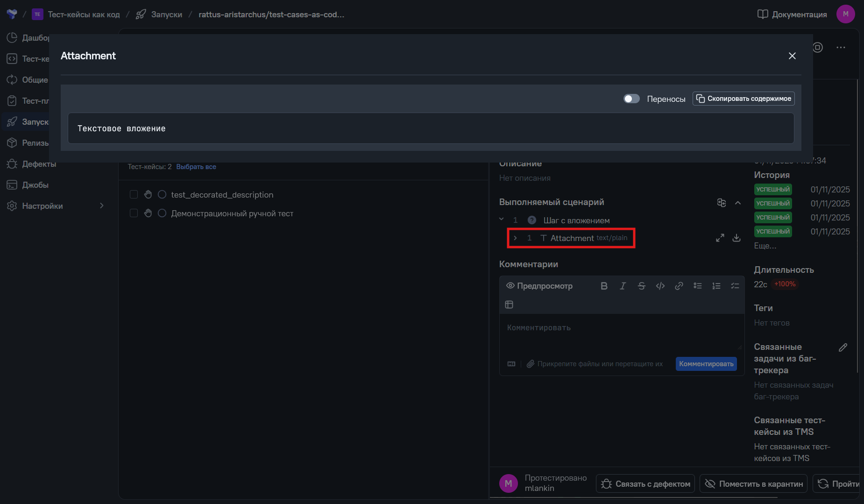Click Скопировать содержимое button
This screenshot has height=504, width=864.
click(744, 99)
